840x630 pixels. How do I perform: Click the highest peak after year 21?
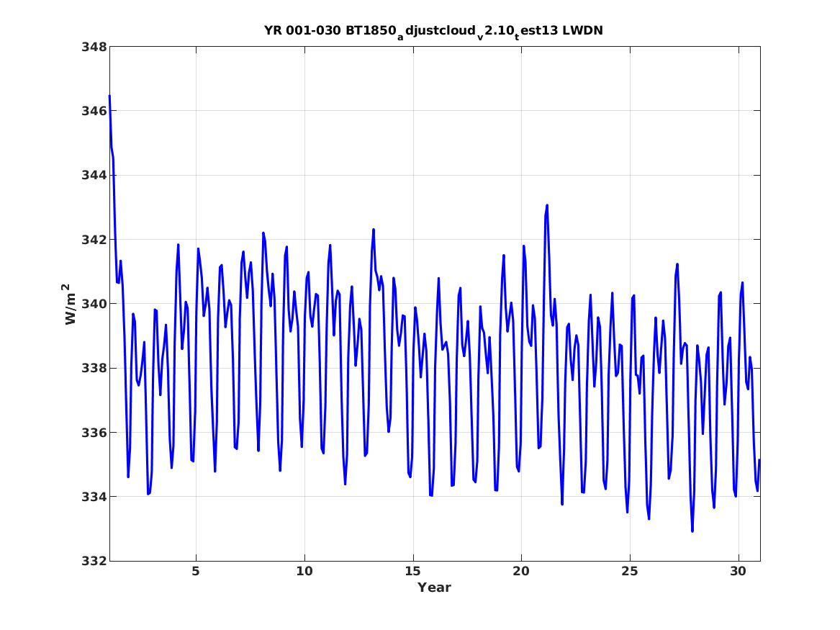pos(547,205)
